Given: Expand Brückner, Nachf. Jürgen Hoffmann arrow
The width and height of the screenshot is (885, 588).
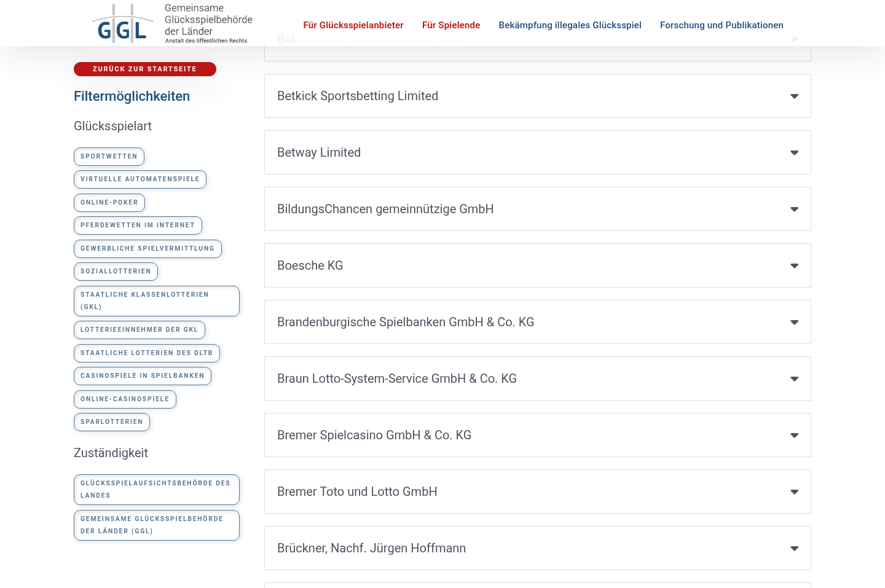Looking at the screenshot, I should pos(794,549).
